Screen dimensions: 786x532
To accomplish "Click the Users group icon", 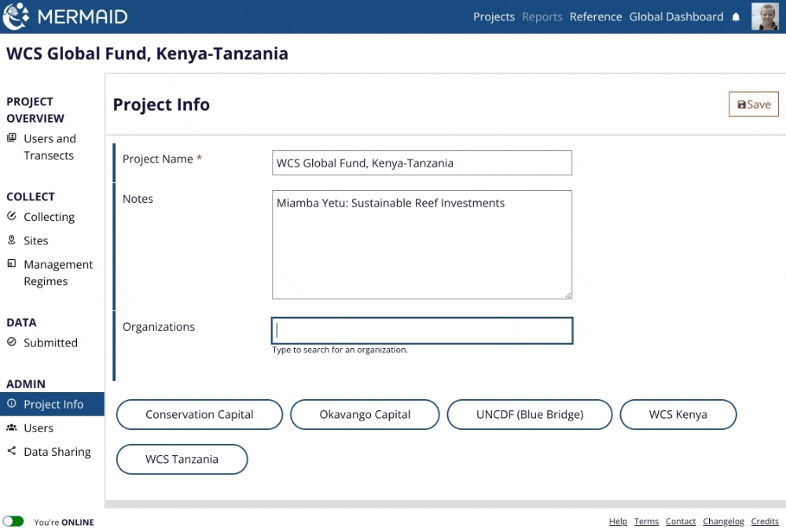I will (x=12, y=427).
